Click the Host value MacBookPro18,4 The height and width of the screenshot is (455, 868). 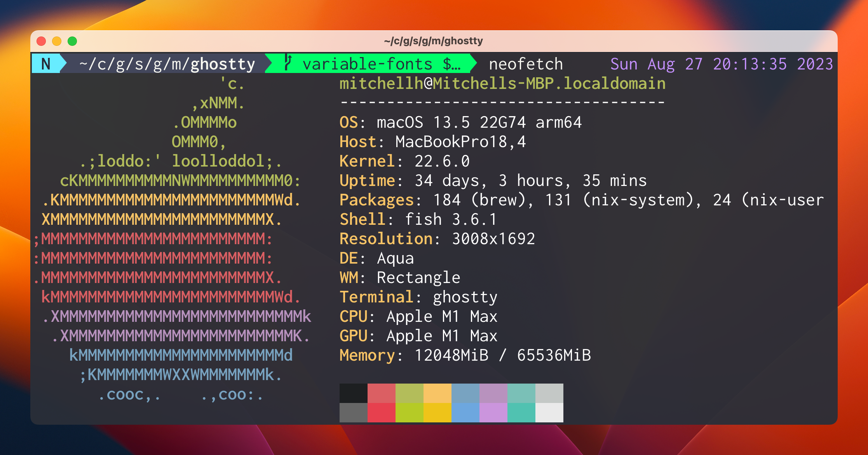(461, 142)
